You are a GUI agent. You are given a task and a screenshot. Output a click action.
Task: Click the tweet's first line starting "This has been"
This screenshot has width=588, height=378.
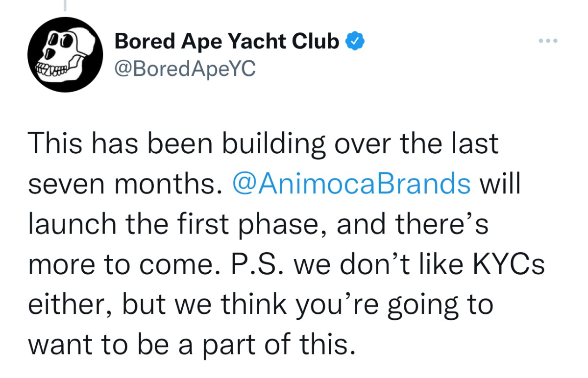pyautogui.click(x=263, y=144)
